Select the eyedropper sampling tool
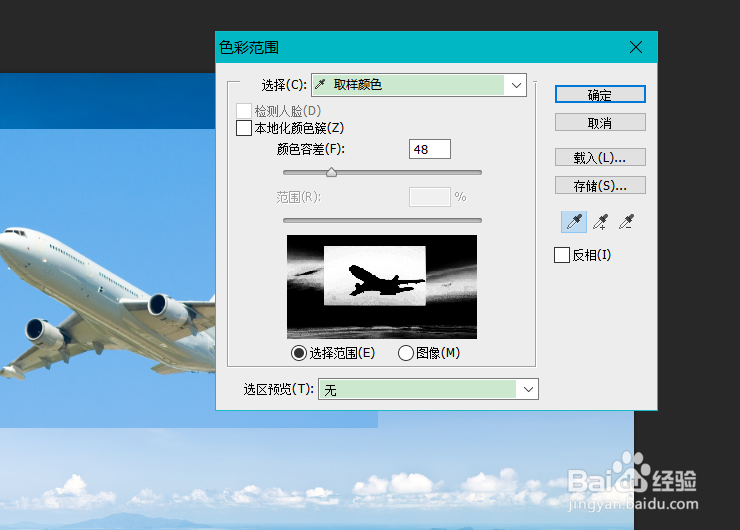 [x=574, y=222]
